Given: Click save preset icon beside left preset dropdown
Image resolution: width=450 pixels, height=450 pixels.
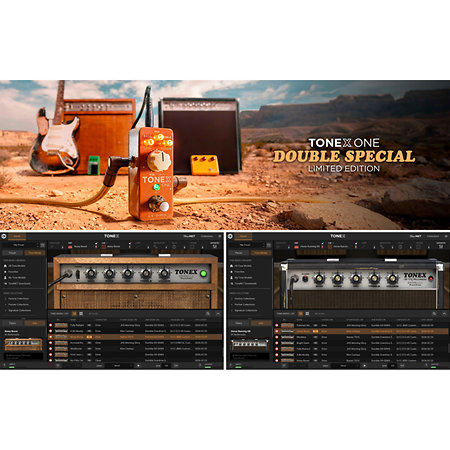Looking at the screenshot, I should [42, 245].
